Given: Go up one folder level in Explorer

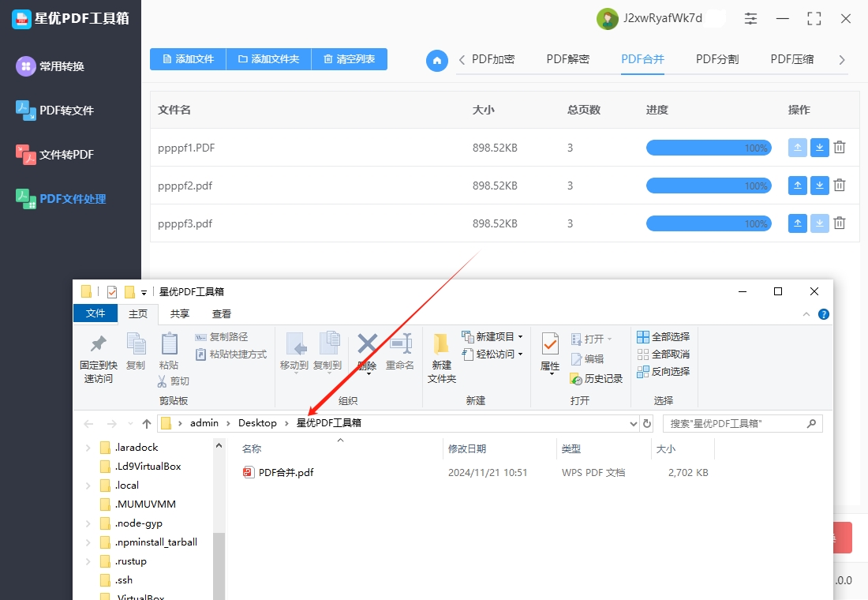Looking at the screenshot, I should (147, 424).
